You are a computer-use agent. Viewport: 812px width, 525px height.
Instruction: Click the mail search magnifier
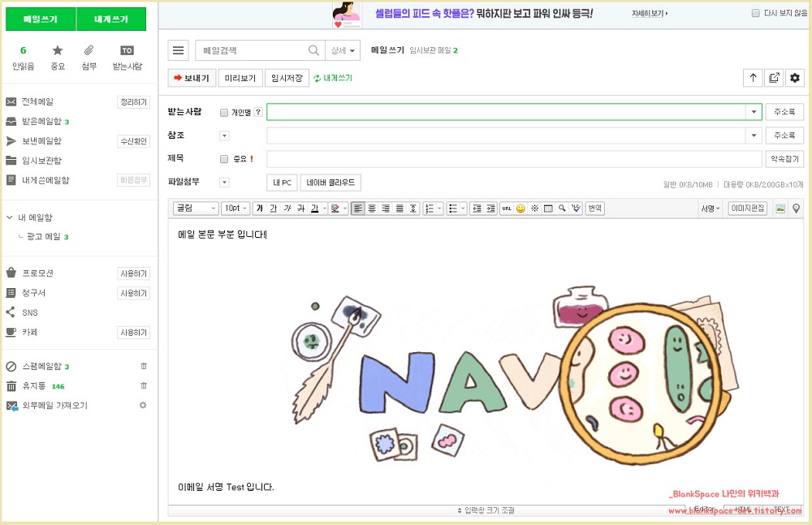[313, 50]
